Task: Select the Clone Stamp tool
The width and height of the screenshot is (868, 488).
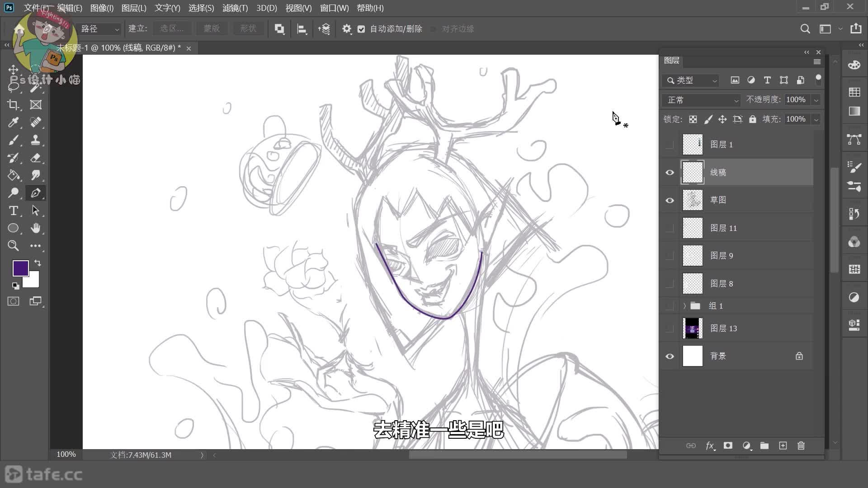Action: 35,140
